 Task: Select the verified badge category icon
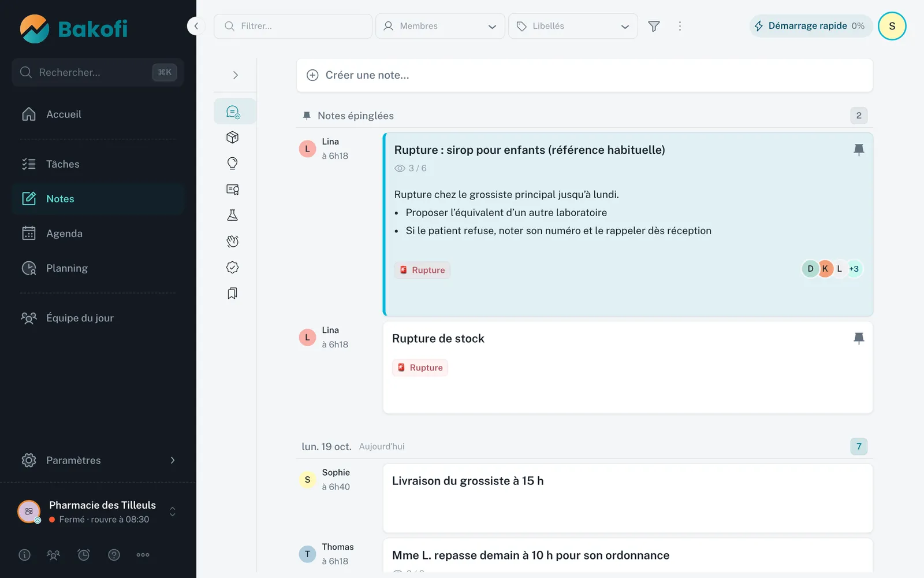(x=233, y=267)
